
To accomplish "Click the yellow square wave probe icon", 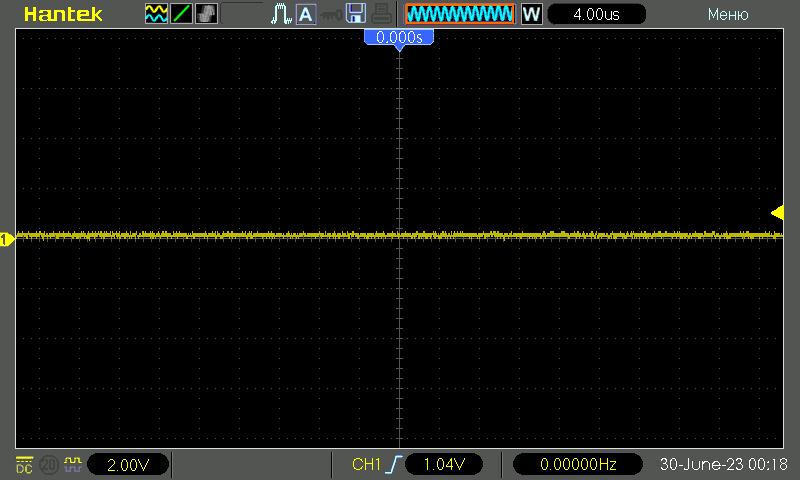I will tap(72, 464).
